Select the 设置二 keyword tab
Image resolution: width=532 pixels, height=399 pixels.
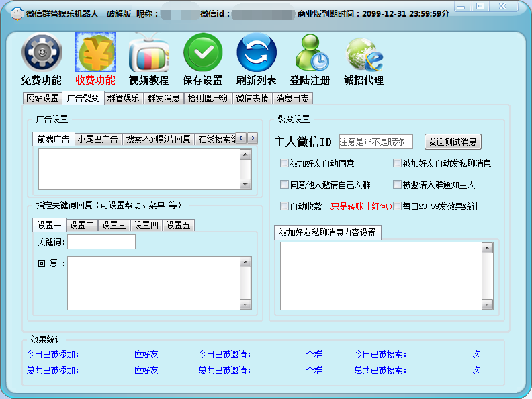82,225
